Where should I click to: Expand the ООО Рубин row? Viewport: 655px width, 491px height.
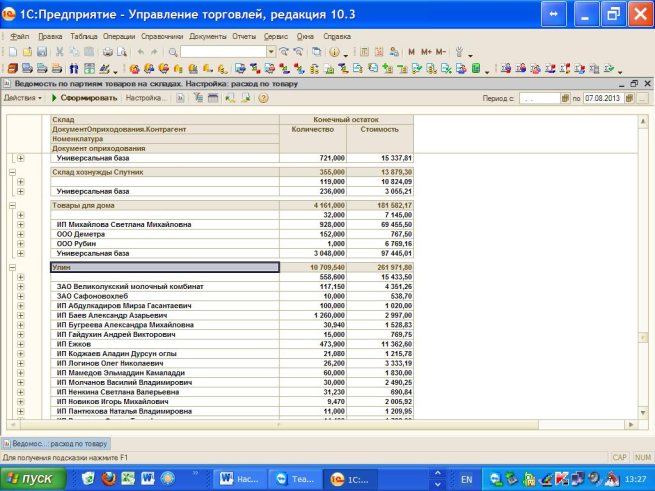coord(20,244)
